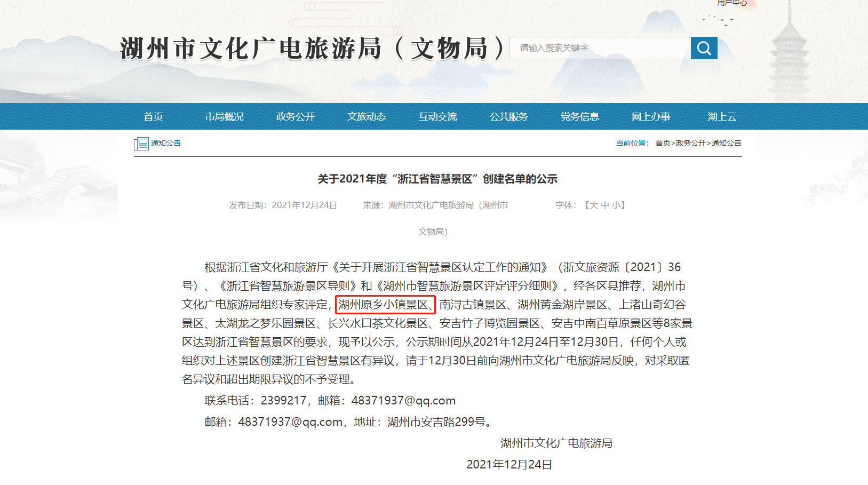The image size is (868, 485).
Task: Select 政务公开 in the navigation bar
Action: coord(295,116)
